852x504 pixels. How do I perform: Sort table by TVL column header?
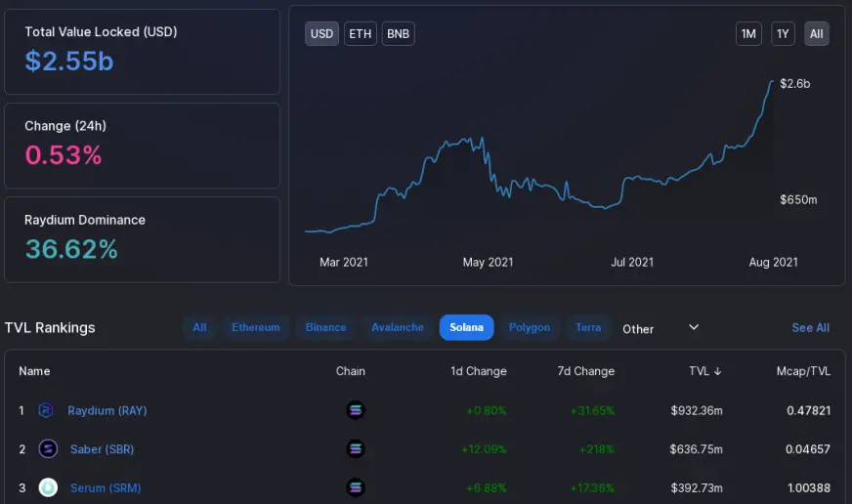[x=704, y=371]
